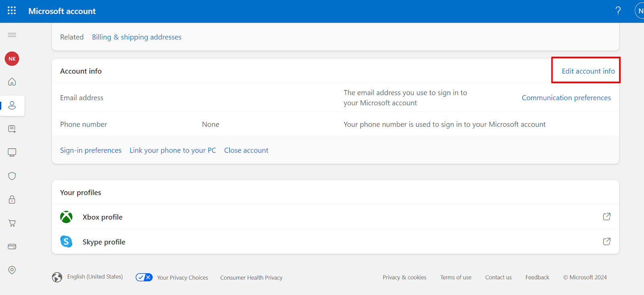Viewport: 644px width, 295px height.
Task: Click Link your phone to your PC
Action: (x=173, y=150)
